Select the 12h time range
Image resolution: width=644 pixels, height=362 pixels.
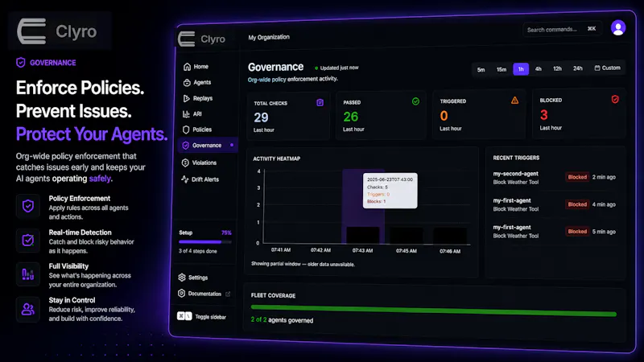tap(557, 68)
